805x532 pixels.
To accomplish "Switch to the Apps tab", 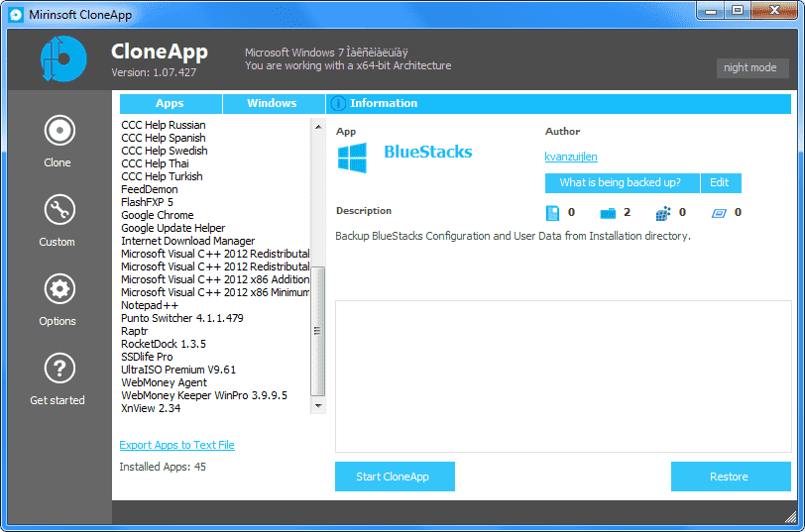I will 170,104.
